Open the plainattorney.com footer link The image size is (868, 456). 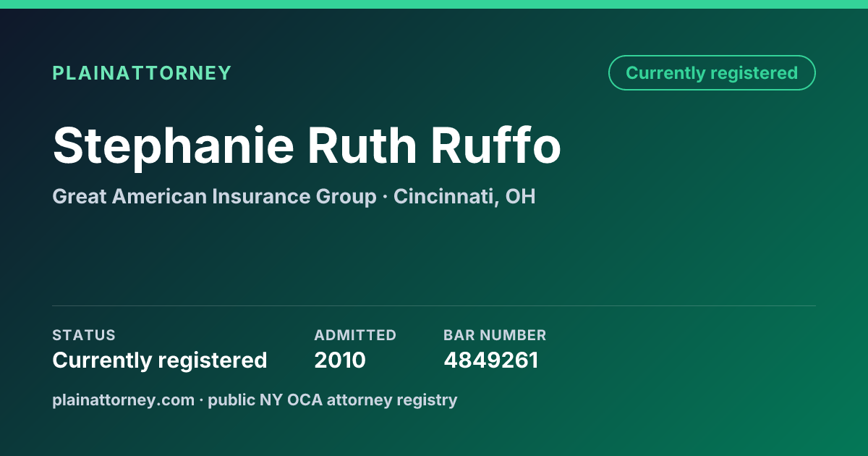[124, 400]
